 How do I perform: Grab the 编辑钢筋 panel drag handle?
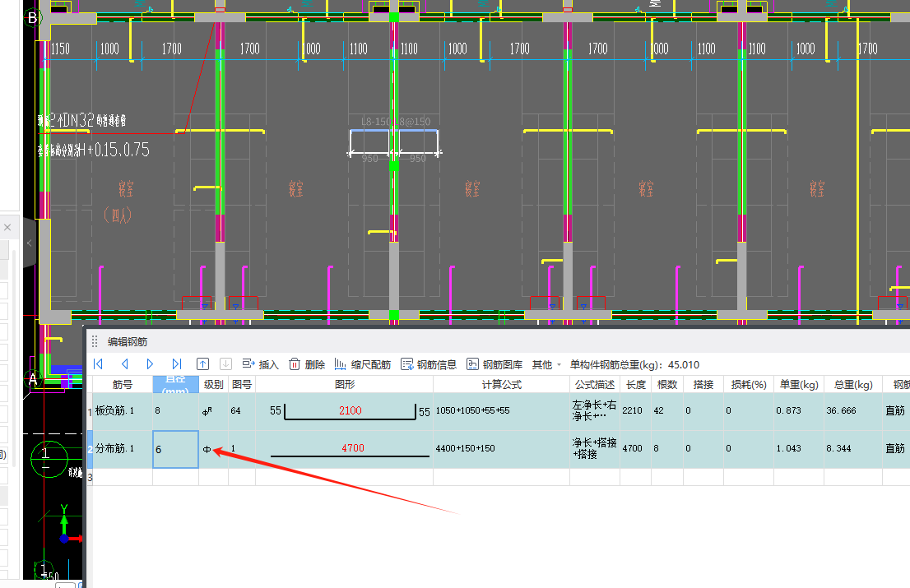[95, 341]
